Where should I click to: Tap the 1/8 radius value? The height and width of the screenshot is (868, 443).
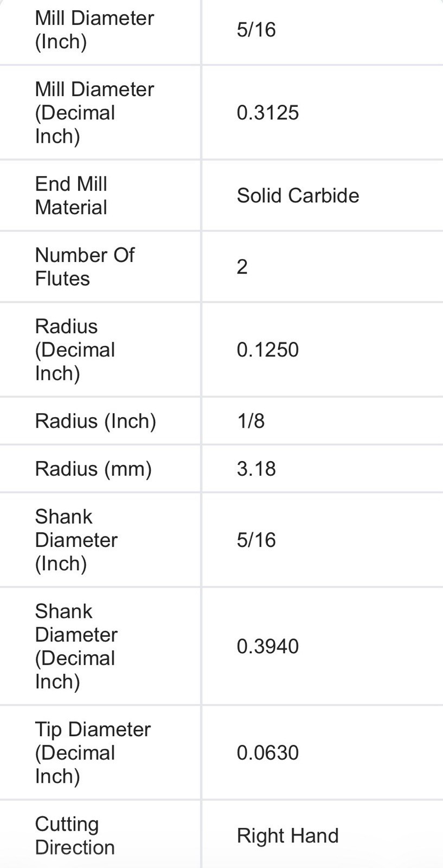(x=251, y=421)
